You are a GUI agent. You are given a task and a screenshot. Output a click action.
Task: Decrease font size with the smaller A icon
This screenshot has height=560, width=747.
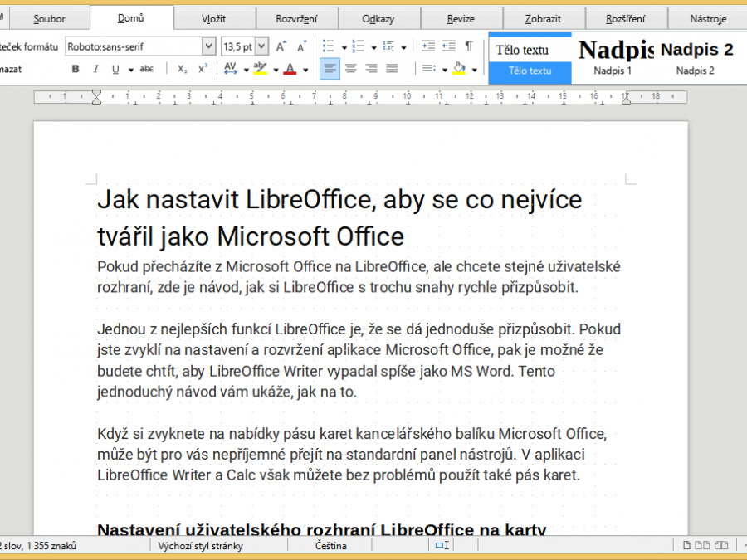(x=301, y=46)
